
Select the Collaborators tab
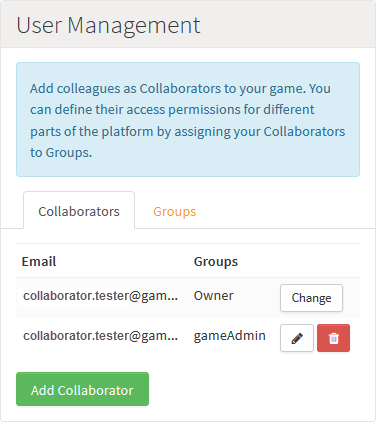coord(79,211)
